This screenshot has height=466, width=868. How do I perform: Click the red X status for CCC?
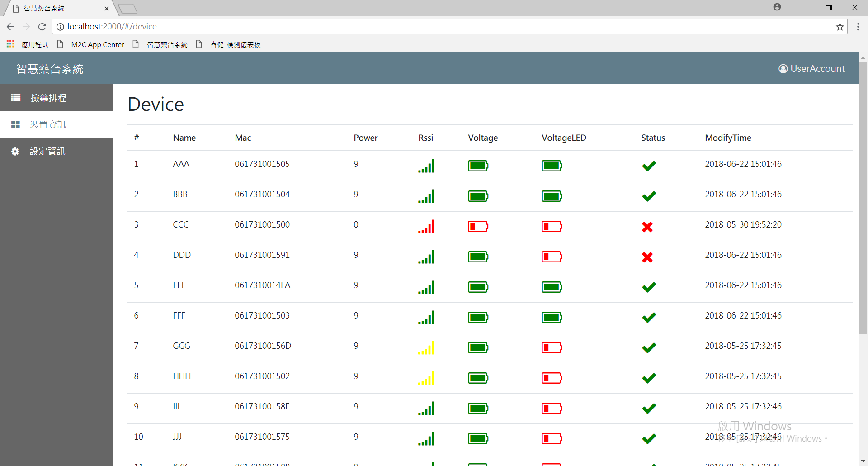tap(647, 227)
